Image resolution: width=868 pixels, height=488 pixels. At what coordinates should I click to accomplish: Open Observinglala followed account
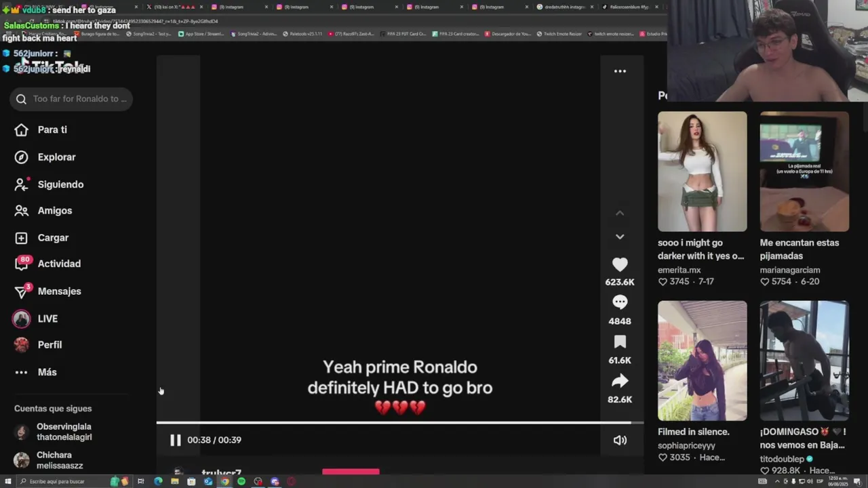tap(54, 432)
